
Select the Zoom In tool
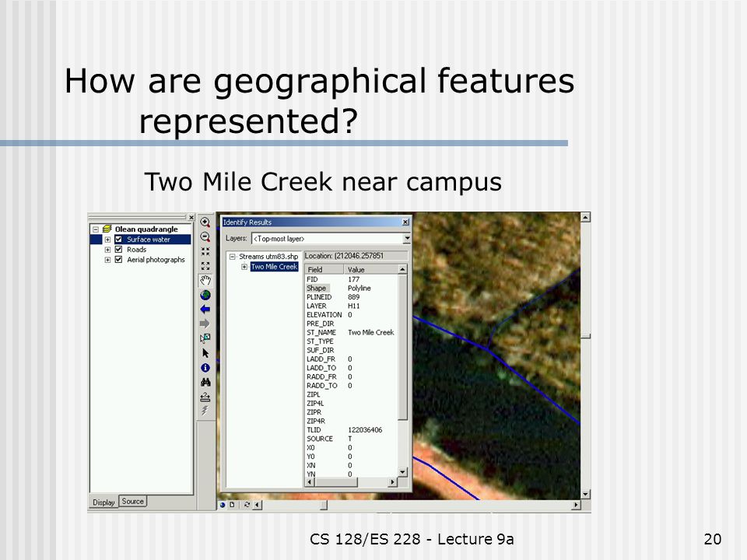(205, 222)
